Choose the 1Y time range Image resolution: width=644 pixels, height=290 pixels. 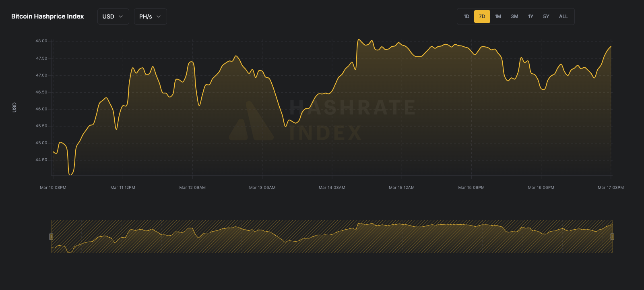(x=530, y=17)
